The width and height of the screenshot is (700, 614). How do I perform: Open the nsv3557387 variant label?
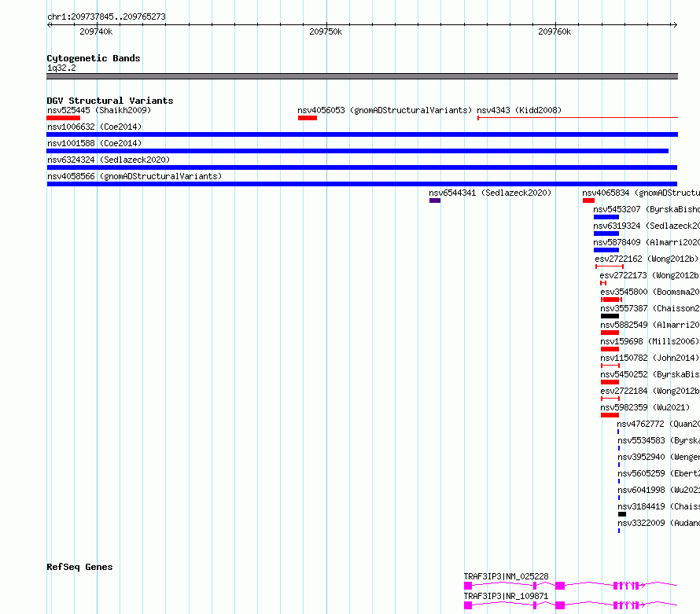(650, 308)
